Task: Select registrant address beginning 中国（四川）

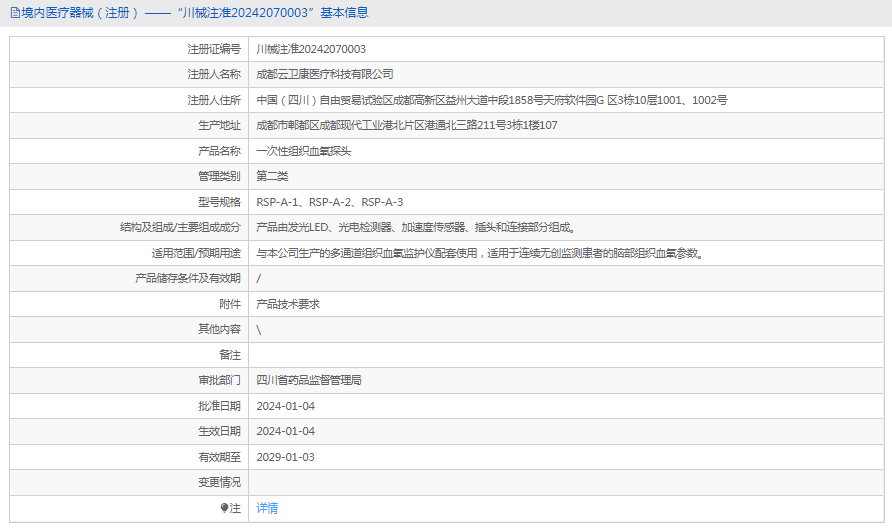Action: pos(492,100)
